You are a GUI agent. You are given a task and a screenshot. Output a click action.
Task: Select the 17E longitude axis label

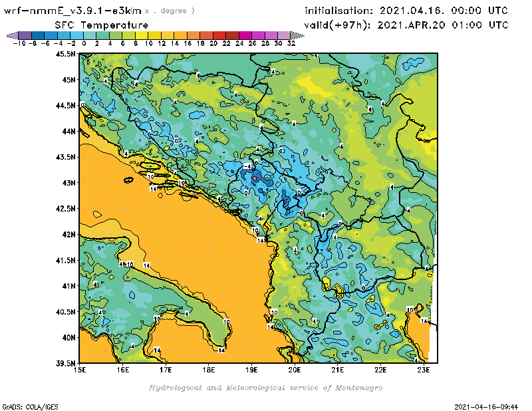[166, 370]
